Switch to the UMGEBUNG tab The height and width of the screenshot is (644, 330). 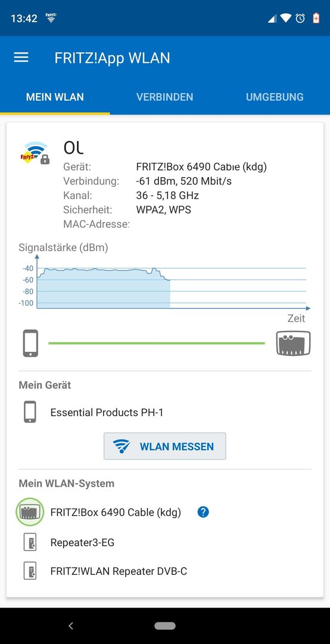(x=275, y=97)
